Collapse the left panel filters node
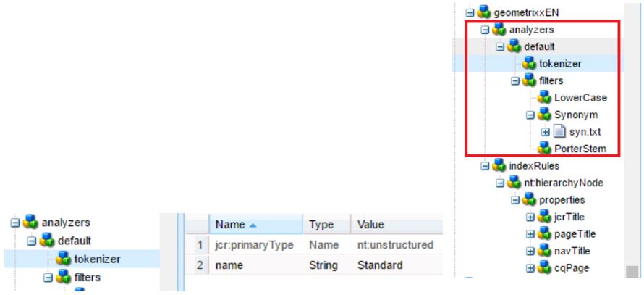644x295 pixels. (x=48, y=278)
